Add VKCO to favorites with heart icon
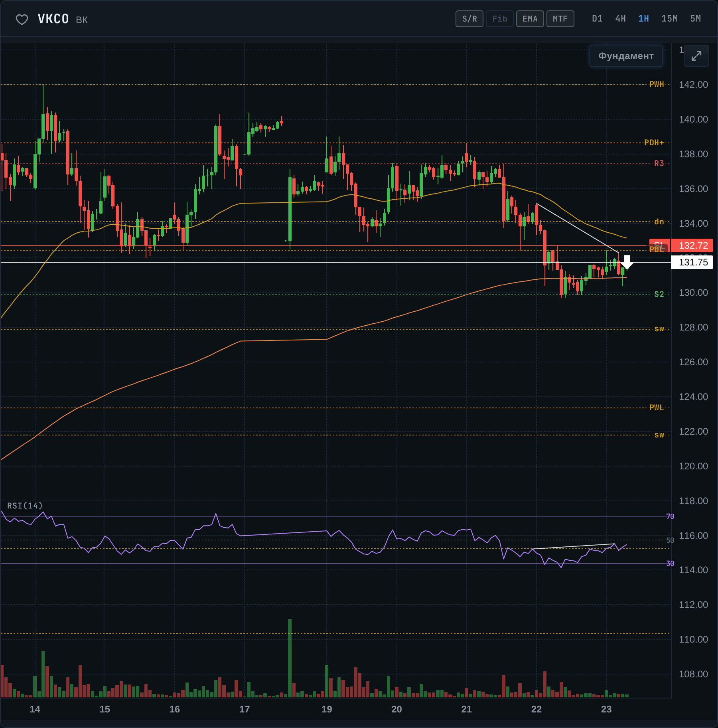The width and height of the screenshot is (718, 728). pos(22,19)
